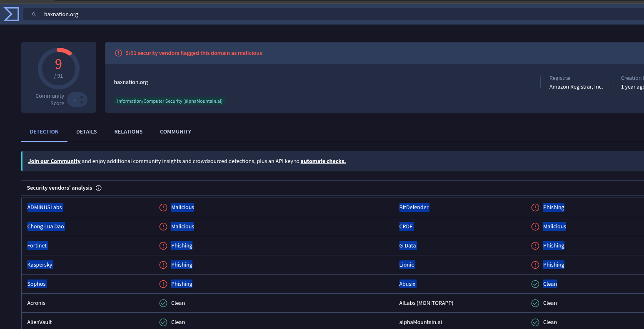The height and width of the screenshot is (329, 644).
Task: Click the AlienVault clean checkmark icon
Action: [163, 322]
